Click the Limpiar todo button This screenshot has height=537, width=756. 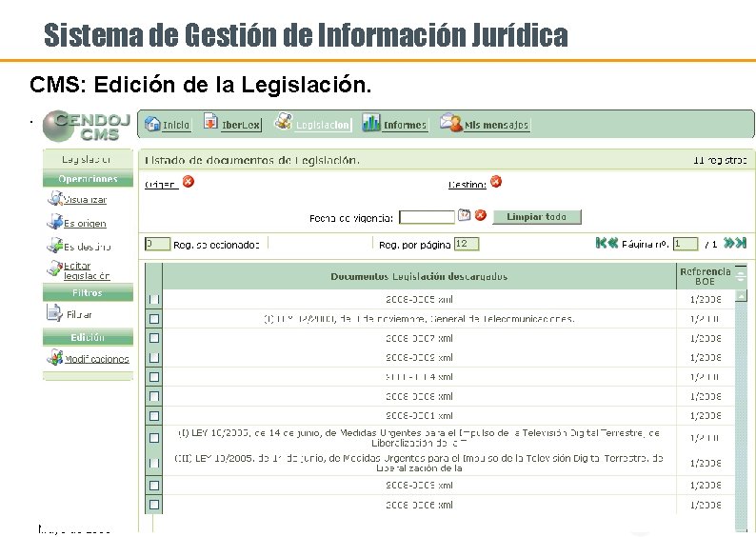coord(537,217)
